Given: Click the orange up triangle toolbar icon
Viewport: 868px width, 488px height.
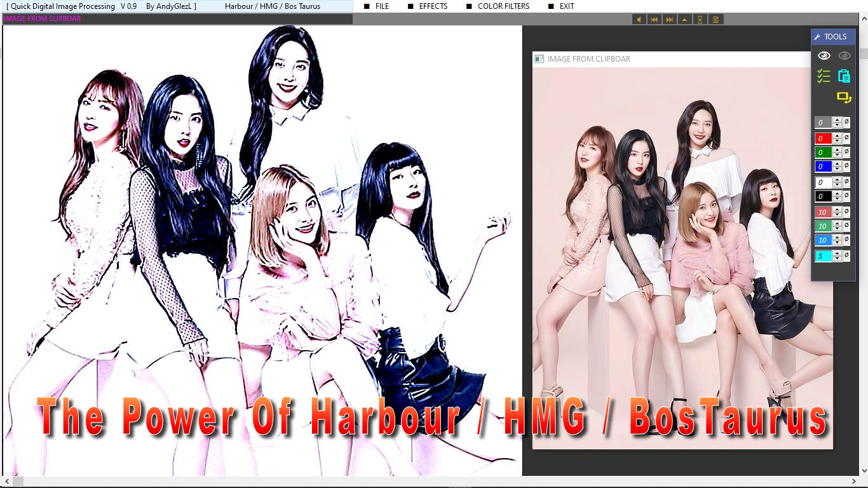Looking at the screenshot, I should [684, 20].
